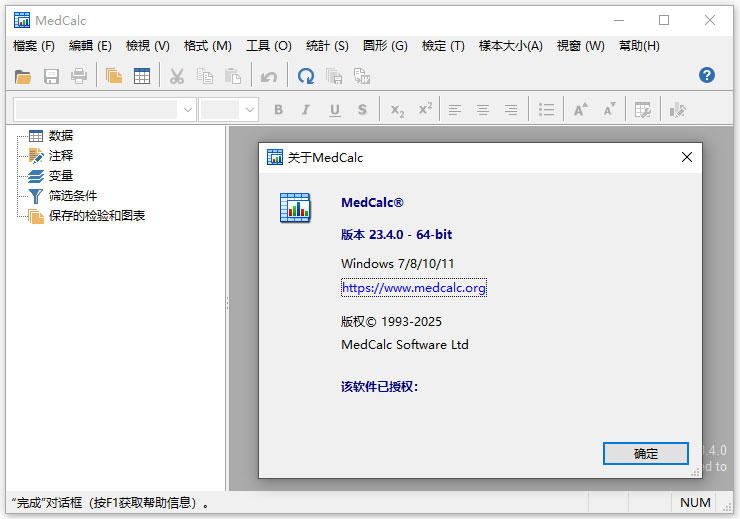Click the Windows 7/8/10/11 text
The height and width of the screenshot is (519, 740).
[x=397, y=263]
